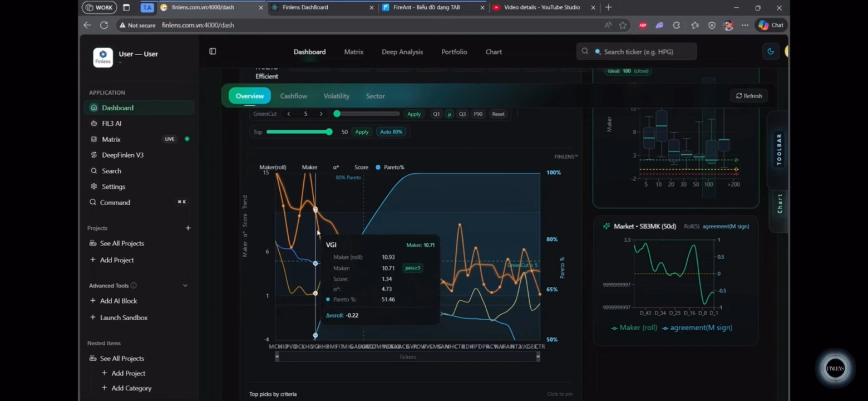Image resolution: width=868 pixels, height=401 pixels.
Task: Open the Copilot Chat button
Action: click(x=771, y=25)
